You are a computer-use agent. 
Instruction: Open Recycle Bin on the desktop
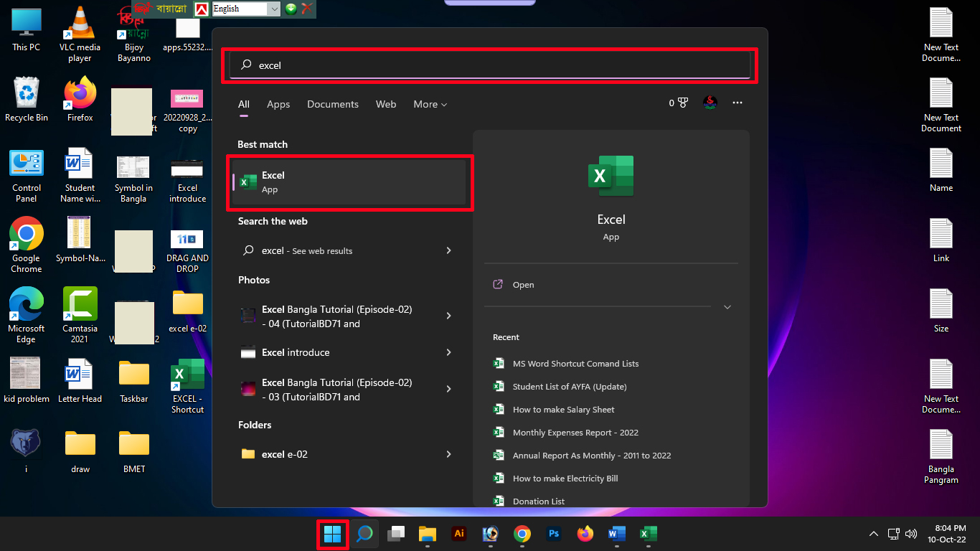27,100
